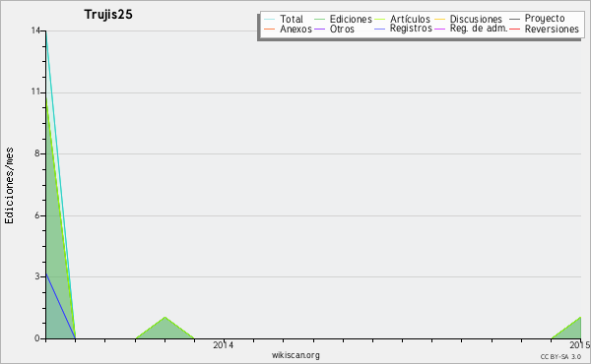Click the "Ediciones/mes" axis title
The width and height of the screenshot is (591, 364).
9,186
